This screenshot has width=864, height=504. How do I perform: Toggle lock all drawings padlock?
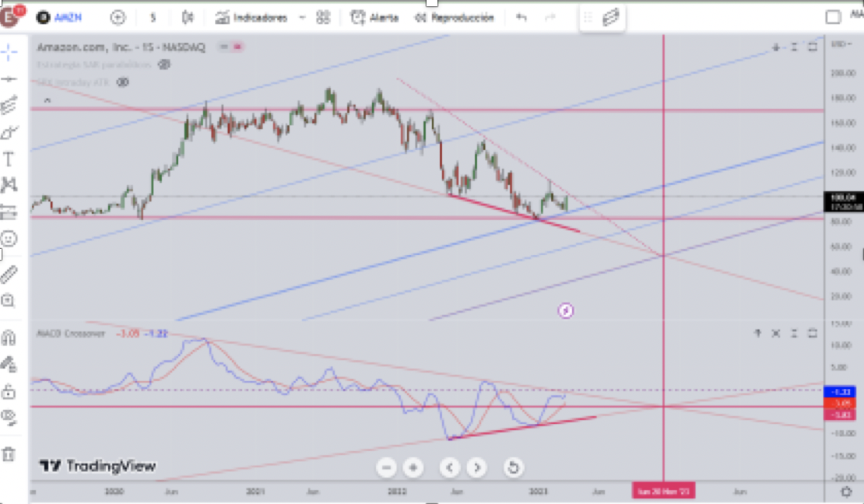coord(9,392)
